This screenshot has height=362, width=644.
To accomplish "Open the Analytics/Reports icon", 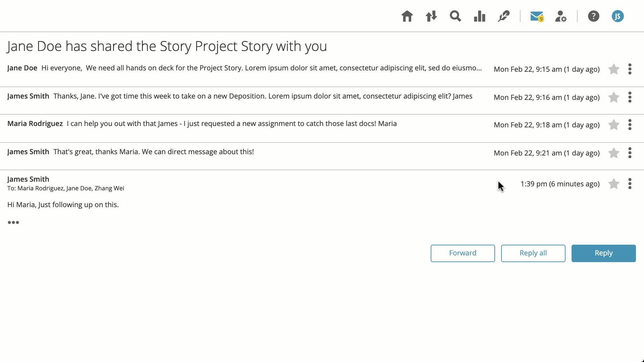I will point(480,16).
